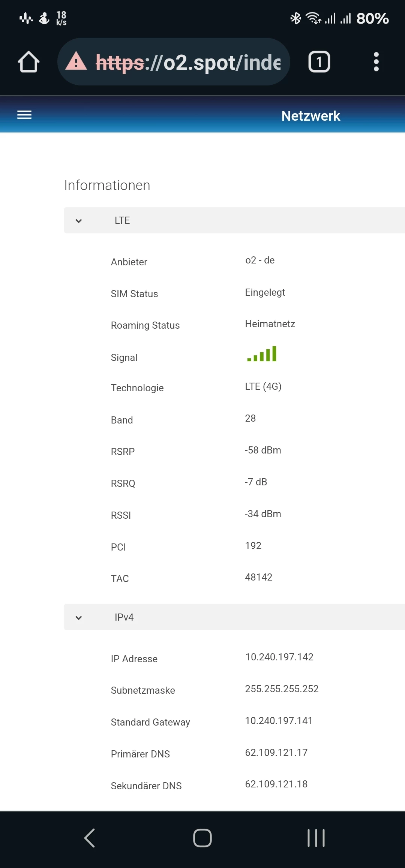Open the hamburger navigation menu
The height and width of the screenshot is (868, 405).
(24, 115)
